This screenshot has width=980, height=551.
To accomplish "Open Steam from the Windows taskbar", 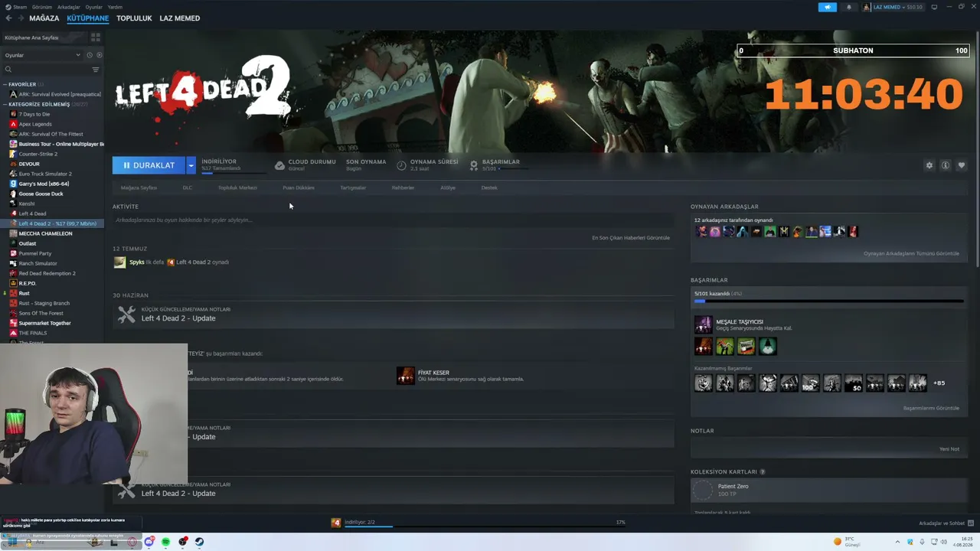I will click(x=199, y=542).
